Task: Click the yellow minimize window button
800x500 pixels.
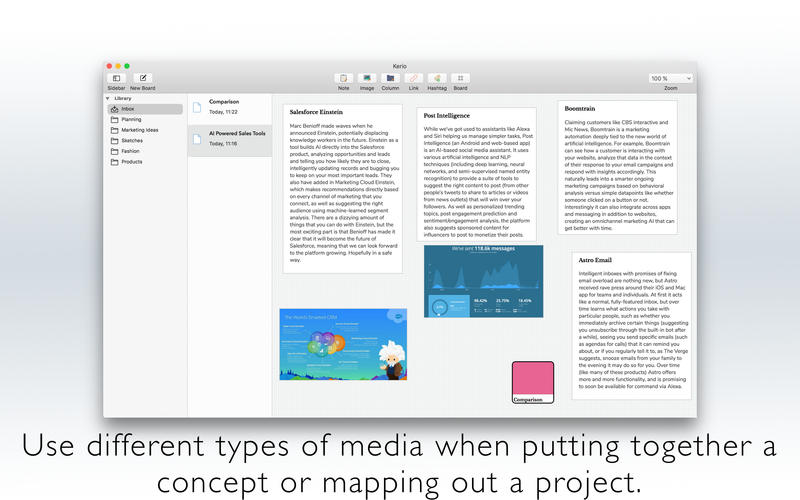Action: [118, 66]
